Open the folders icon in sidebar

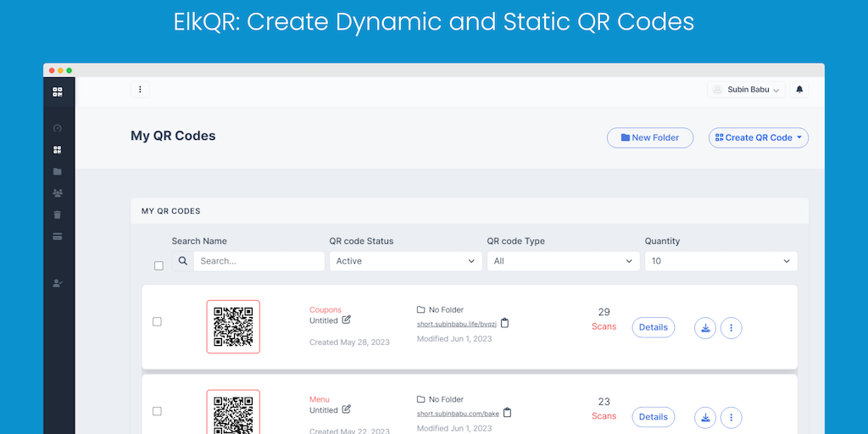coord(58,172)
